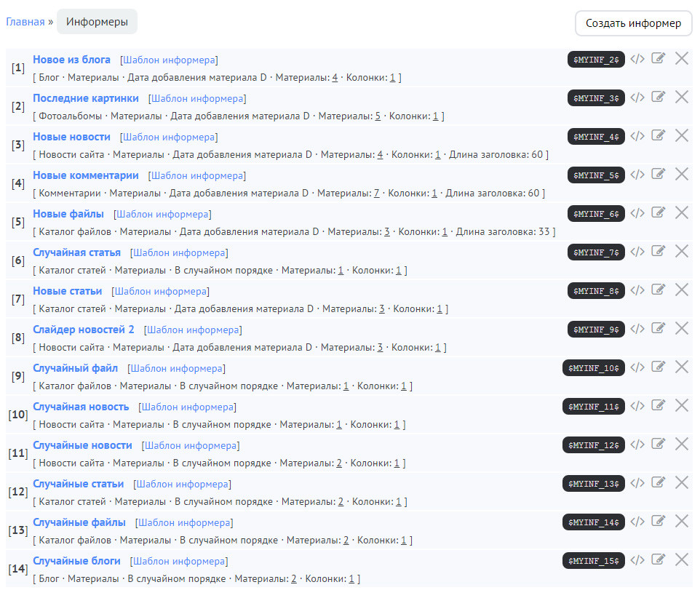Open the Случайная новость informer title
Image resolution: width=700 pixels, height=590 pixels.
click(81, 407)
